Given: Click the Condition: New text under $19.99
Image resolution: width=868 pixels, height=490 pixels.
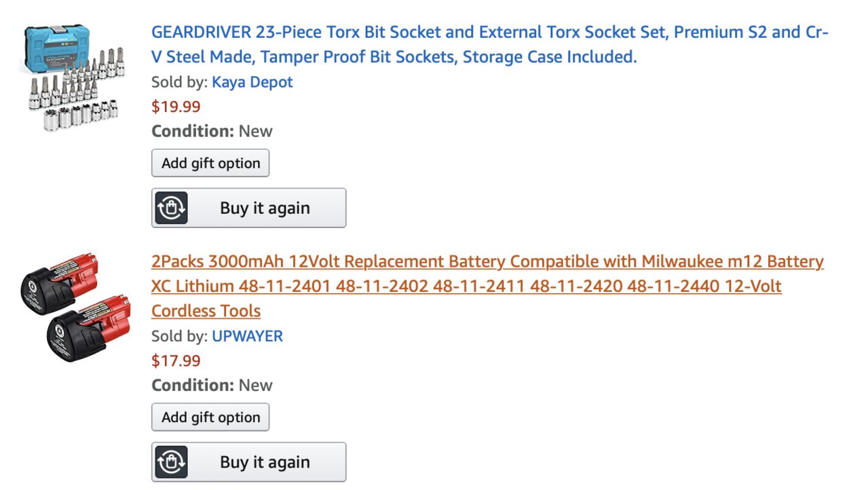Looking at the screenshot, I should pos(212,131).
